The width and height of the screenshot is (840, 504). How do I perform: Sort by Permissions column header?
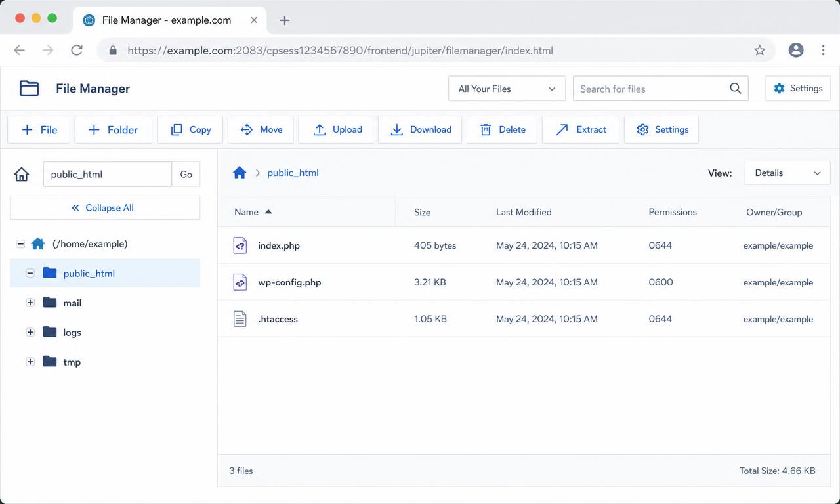click(673, 212)
